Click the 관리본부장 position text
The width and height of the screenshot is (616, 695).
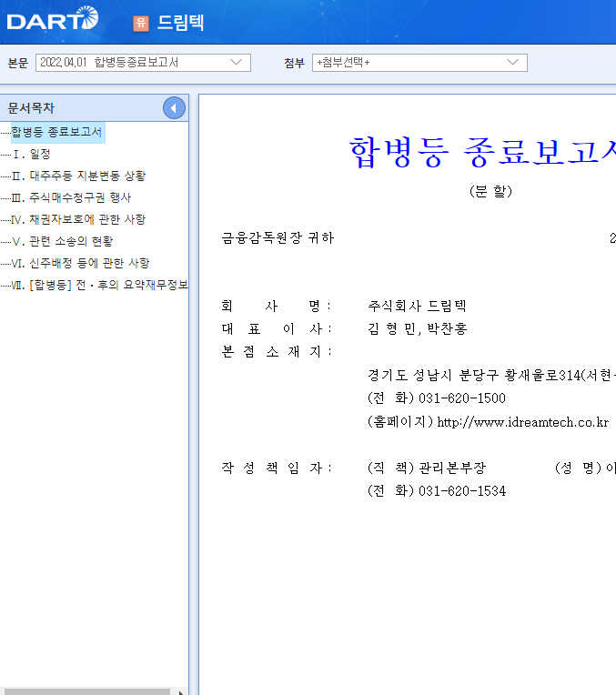coord(452,468)
